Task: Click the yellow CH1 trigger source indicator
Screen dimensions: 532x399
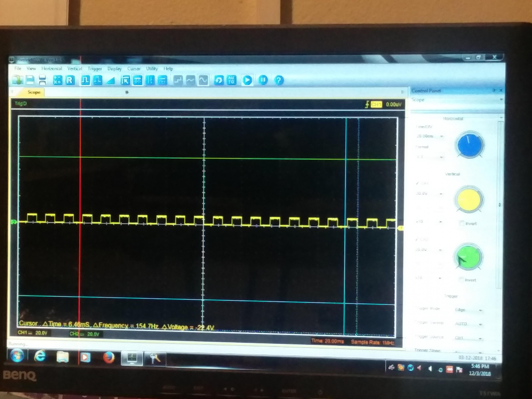Action: click(376, 104)
